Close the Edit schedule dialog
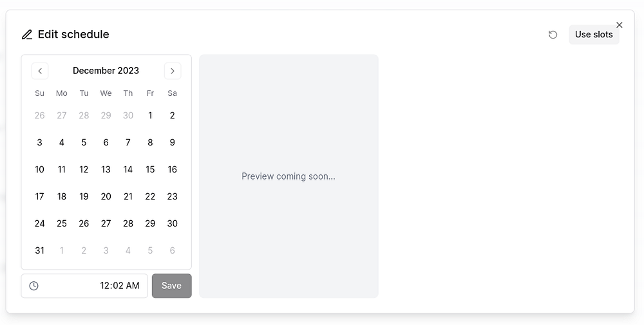This screenshot has width=644, height=325. [x=620, y=25]
